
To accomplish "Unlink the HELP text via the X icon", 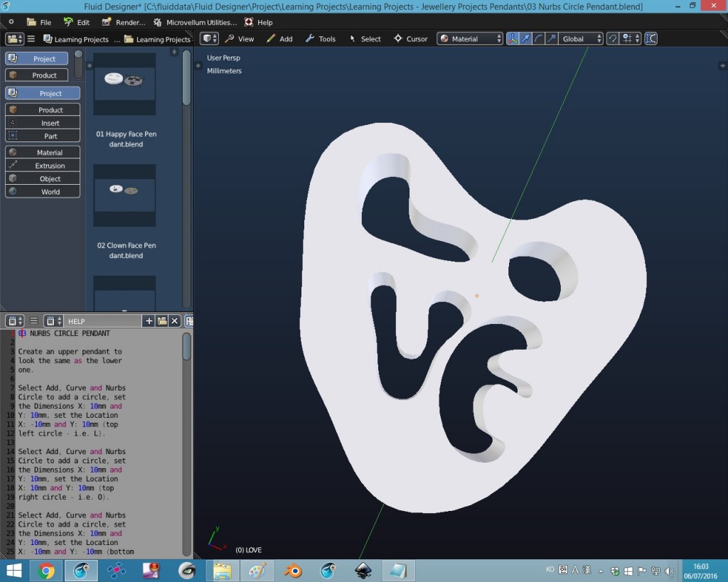I will click(x=173, y=322).
